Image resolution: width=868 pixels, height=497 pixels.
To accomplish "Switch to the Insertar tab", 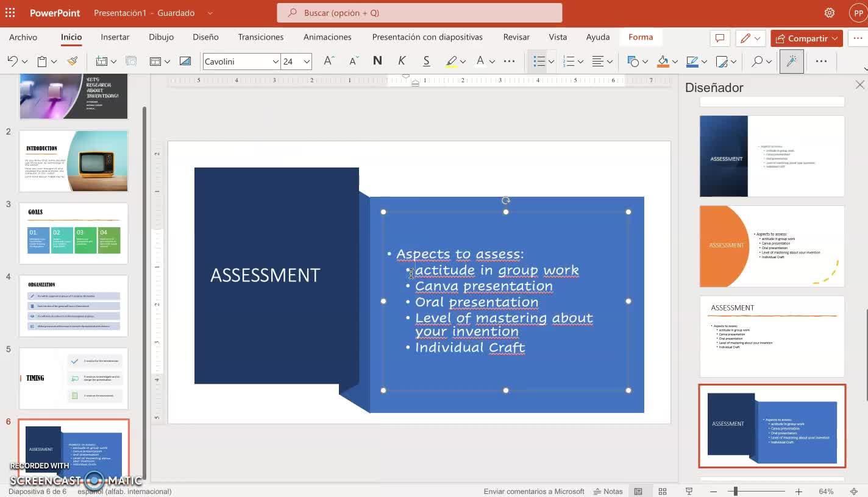I will (115, 37).
